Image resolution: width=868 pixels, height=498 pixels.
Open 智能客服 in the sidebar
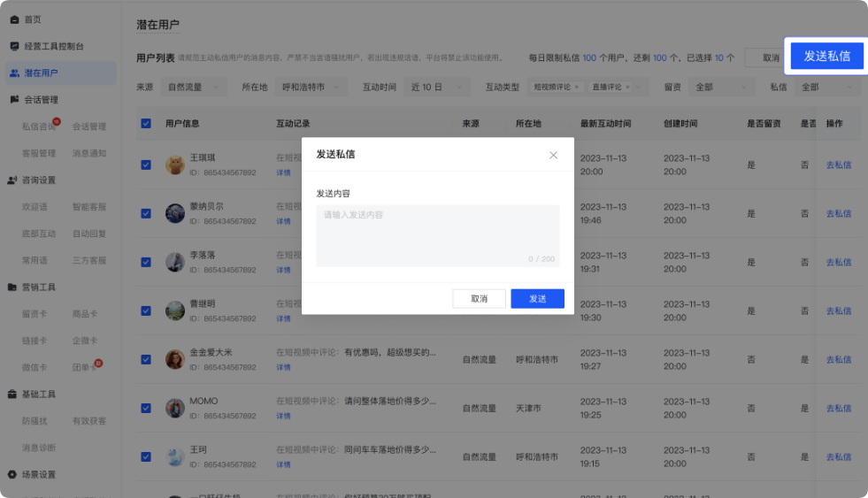[89, 207]
